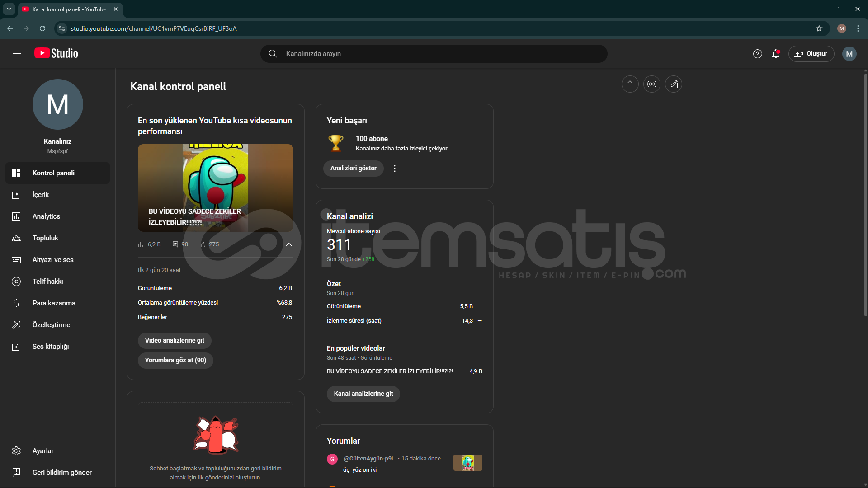Click the page vertical scrollbar

pyautogui.click(x=865, y=194)
